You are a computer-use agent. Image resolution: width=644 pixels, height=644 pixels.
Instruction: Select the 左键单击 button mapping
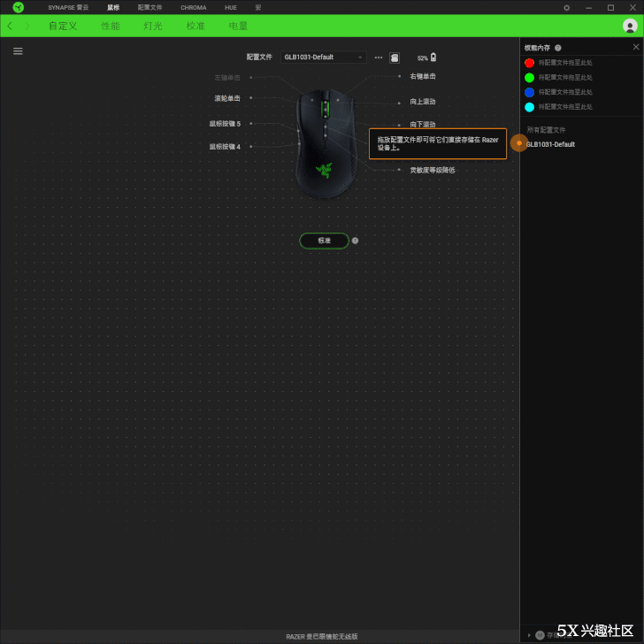pos(227,78)
